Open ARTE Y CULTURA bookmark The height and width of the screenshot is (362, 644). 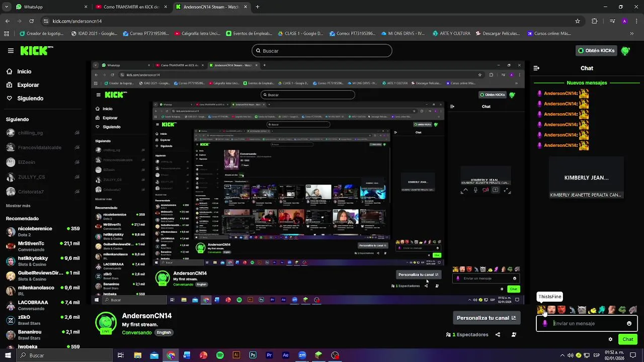pos(451,34)
